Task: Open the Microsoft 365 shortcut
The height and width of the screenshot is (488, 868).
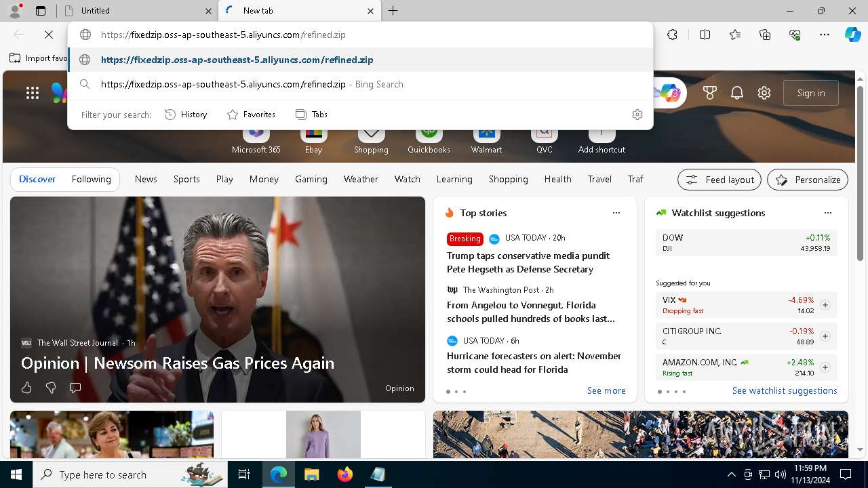Action: pyautogui.click(x=256, y=140)
